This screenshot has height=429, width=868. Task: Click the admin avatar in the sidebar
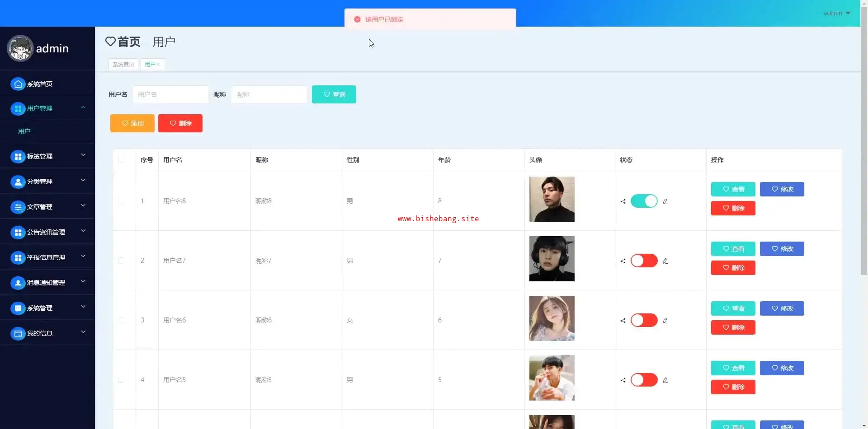click(x=20, y=48)
